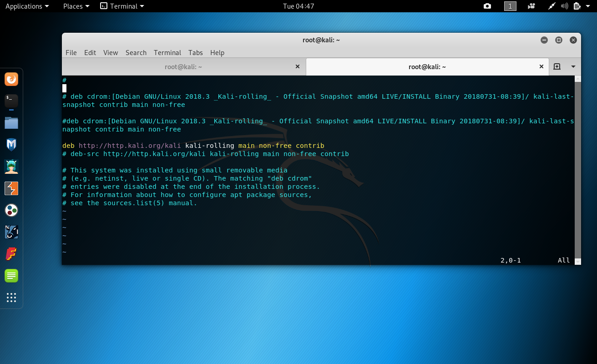Viewport: 597px width, 364px height.
Task: Click scrollbar down arrow in terminal
Action: (578, 262)
